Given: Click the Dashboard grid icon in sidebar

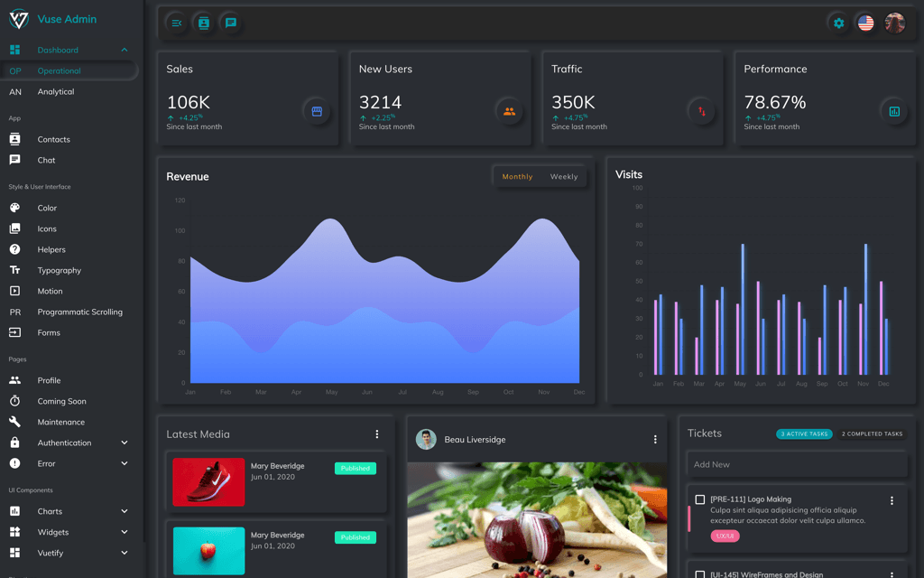Looking at the screenshot, I should click(14, 50).
